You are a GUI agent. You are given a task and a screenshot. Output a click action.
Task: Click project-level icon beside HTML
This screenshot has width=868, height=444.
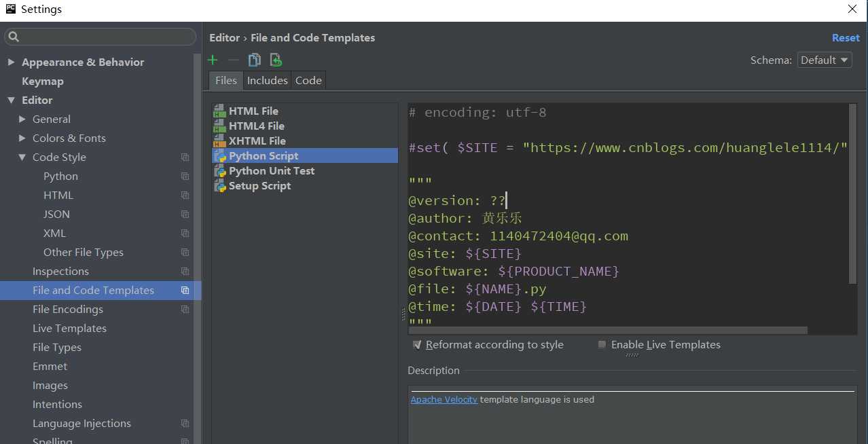[x=185, y=195]
